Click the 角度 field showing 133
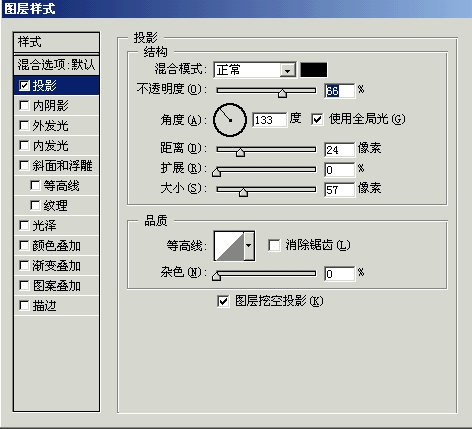The height and width of the screenshot is (429, 472). click(270, 120)
